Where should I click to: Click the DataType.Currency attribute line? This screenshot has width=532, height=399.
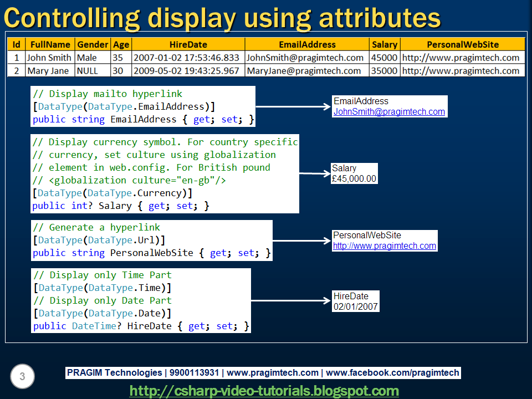pos(112,193)
